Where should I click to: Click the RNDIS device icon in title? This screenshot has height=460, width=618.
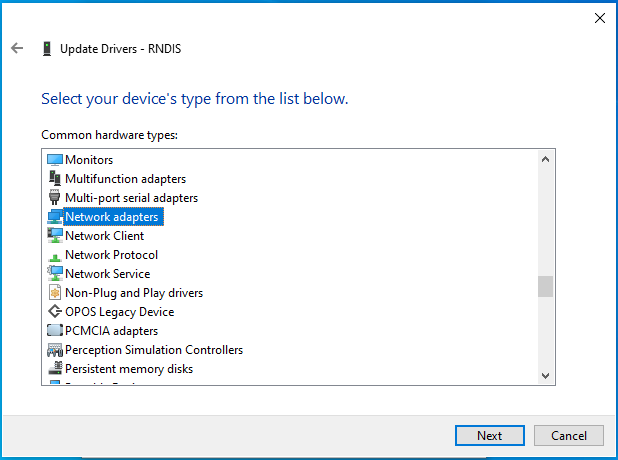(x=47, y=49)
